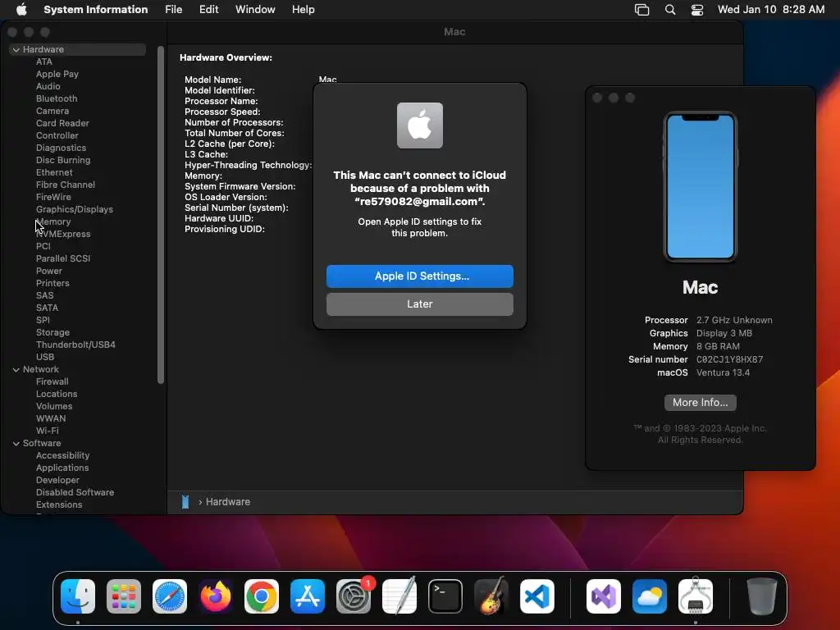Select Camera in the sidebar
Image resolution: width=840 pixels, height=630 pixels.
pyautogui.click(x=52, y=111)
